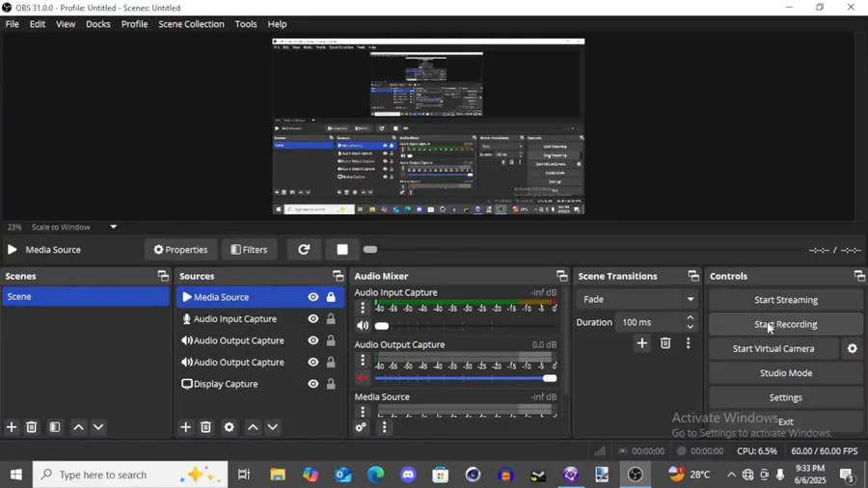Viewport: 868px width, 488px height.
Task: Undock the Sources panel
Action: (338, 276)
